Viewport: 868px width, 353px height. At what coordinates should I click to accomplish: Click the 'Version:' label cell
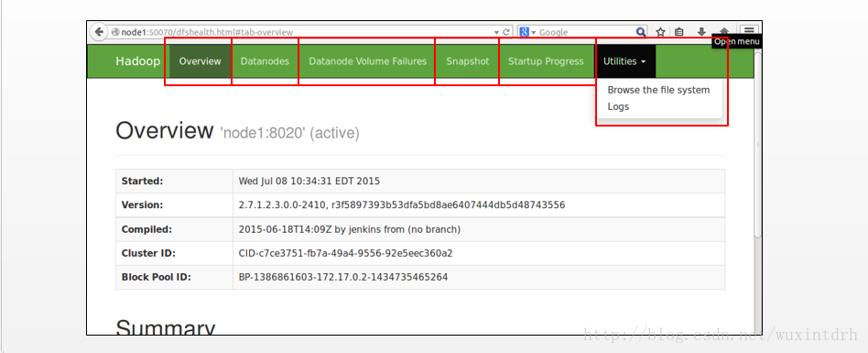click(x=174, y=205)
